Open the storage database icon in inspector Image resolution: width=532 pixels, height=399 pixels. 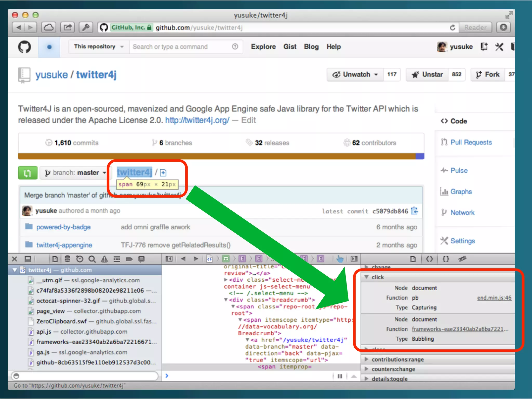pyautogui.click(x=67, y=259)
